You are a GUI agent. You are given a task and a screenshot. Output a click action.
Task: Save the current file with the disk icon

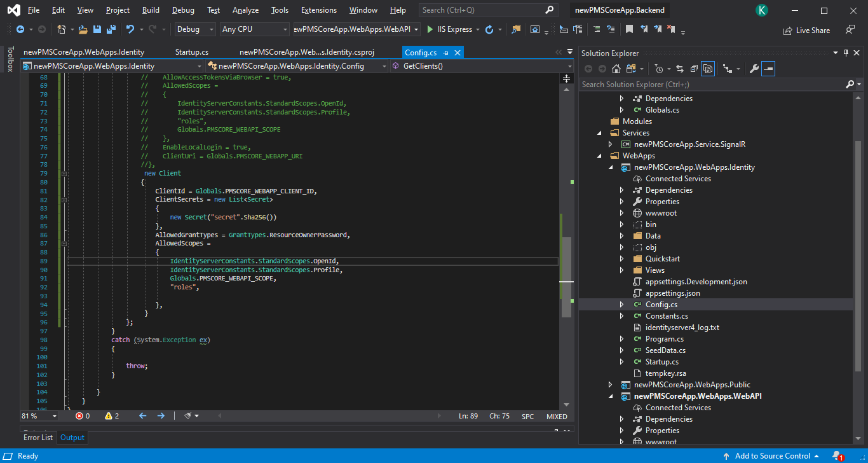pos(97,29)
